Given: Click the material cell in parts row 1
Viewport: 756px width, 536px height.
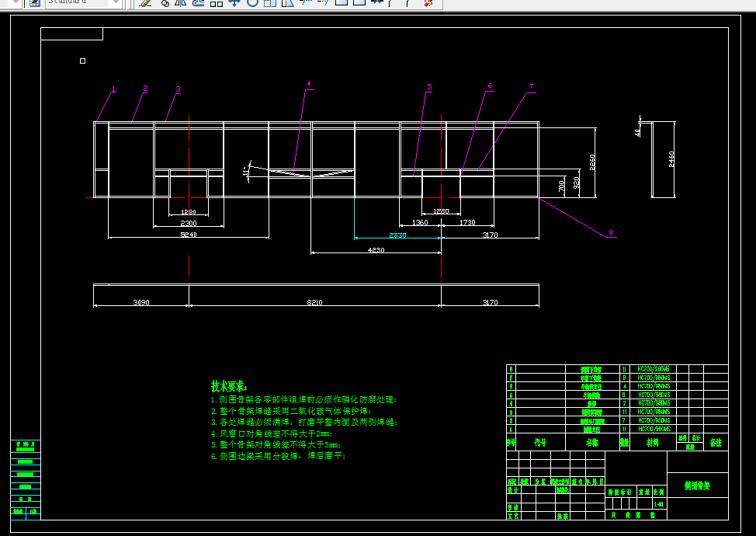Looking at the screenshot, I should coord(654,429).
